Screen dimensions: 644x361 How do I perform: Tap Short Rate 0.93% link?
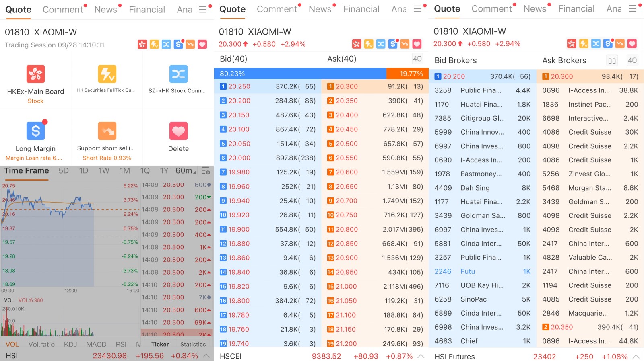coord(107,158)
